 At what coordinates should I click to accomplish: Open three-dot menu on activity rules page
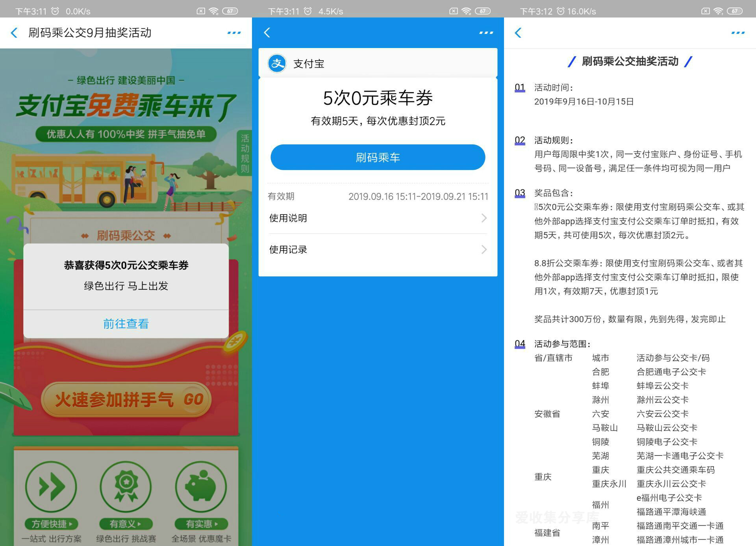[738, 33]
